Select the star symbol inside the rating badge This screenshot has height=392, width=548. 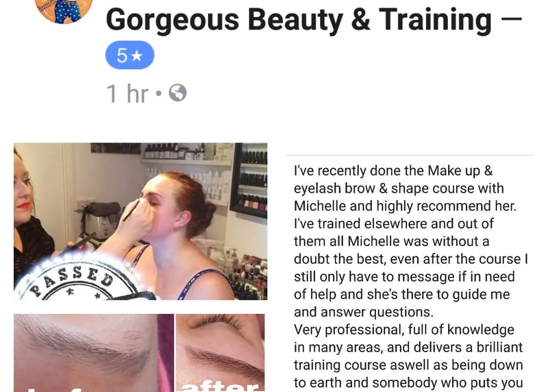click(137, 56)
